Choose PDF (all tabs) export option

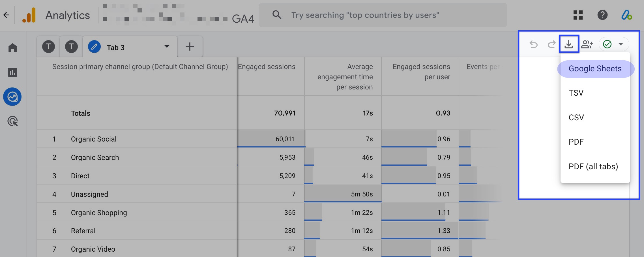pos(595,166)
